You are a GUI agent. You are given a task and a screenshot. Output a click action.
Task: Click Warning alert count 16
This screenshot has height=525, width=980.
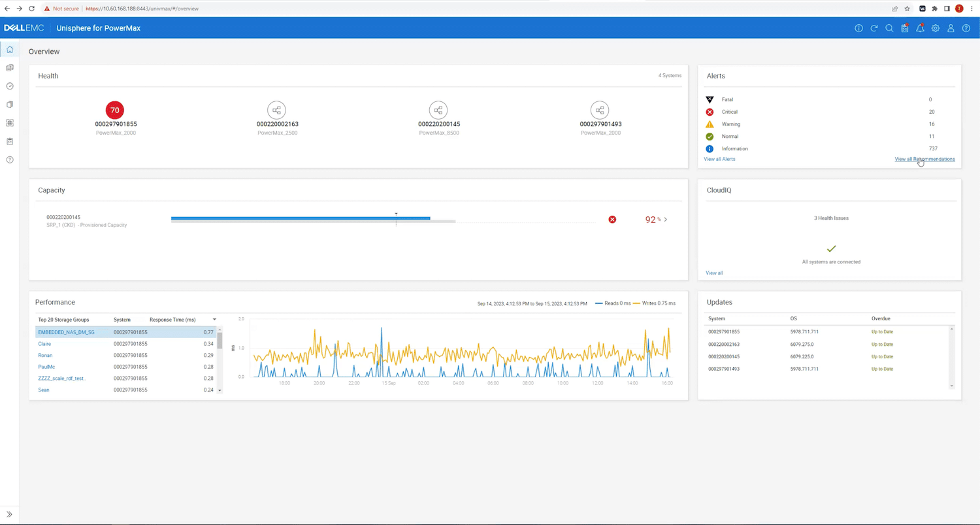pyautogui.click(x=932, y=124)
